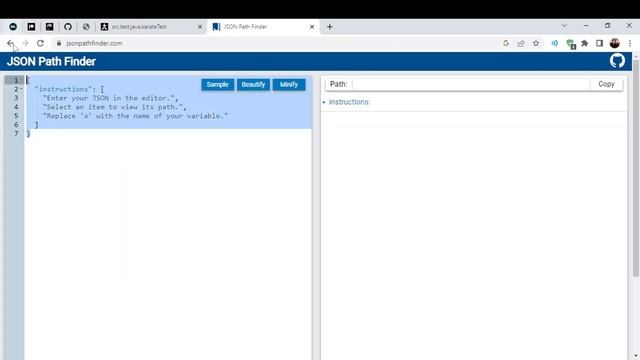This screenshot has width=640, height=360.
Task: Switch to the pinned globe tab
Action: [x=86, y=27]
